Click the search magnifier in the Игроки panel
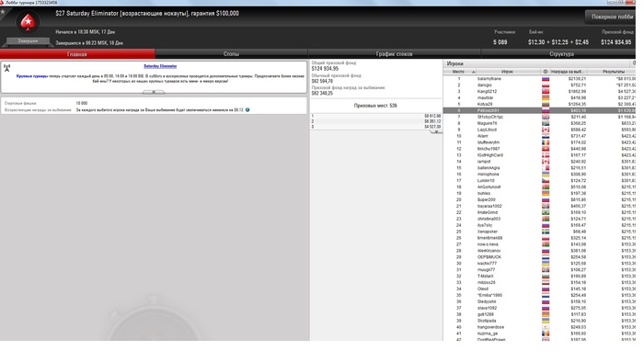 [x=634, y=63]
